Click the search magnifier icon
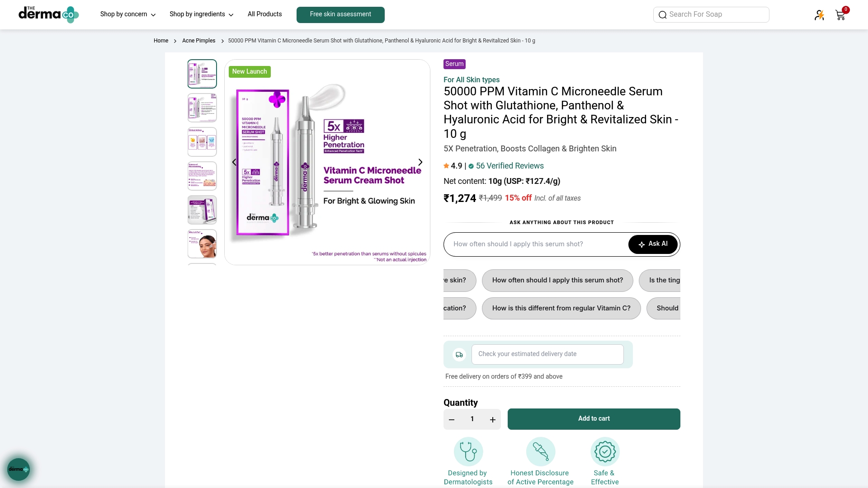The height and width of the screenshot is (488, 868). [x=662, y=15]
